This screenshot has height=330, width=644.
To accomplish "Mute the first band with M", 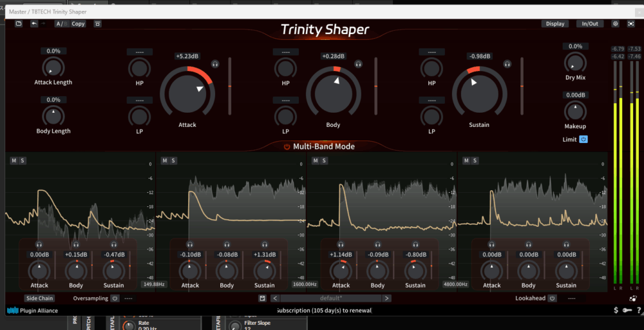I will point(14,160).
